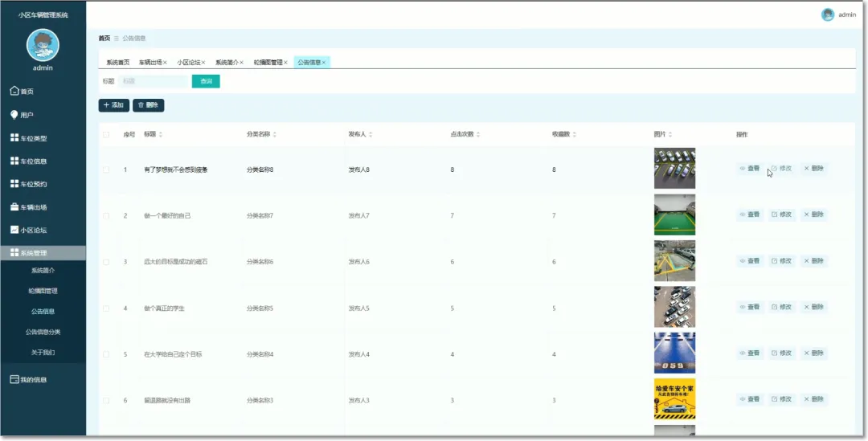The image size is (868, 441).
Task: Switch to the 系统首页 tab
Action: point(118,63)
